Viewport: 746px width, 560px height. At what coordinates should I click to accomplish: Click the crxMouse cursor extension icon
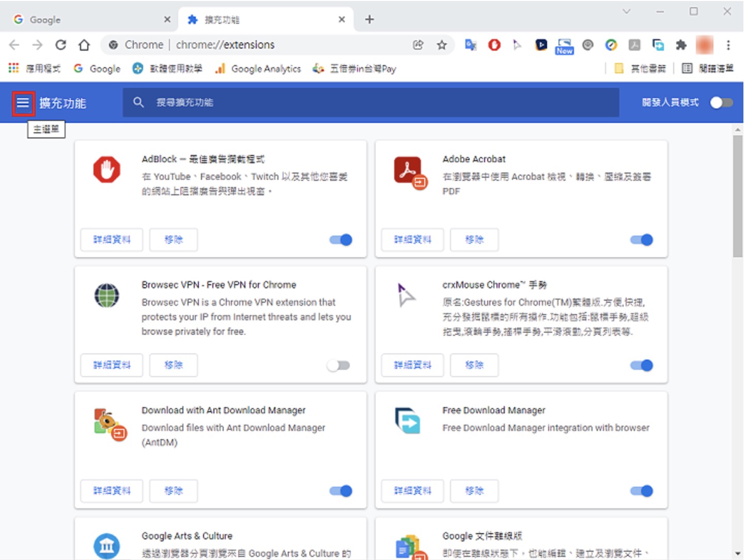coord(406,295)
